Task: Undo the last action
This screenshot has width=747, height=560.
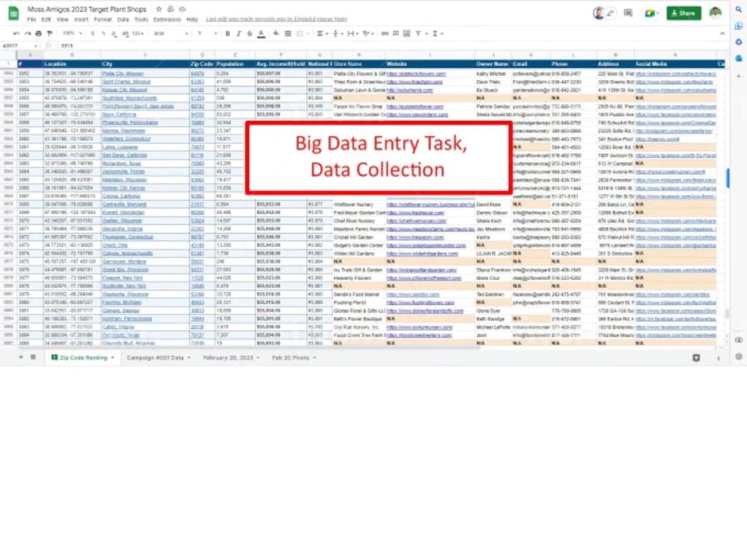Action: coord(16,34)
